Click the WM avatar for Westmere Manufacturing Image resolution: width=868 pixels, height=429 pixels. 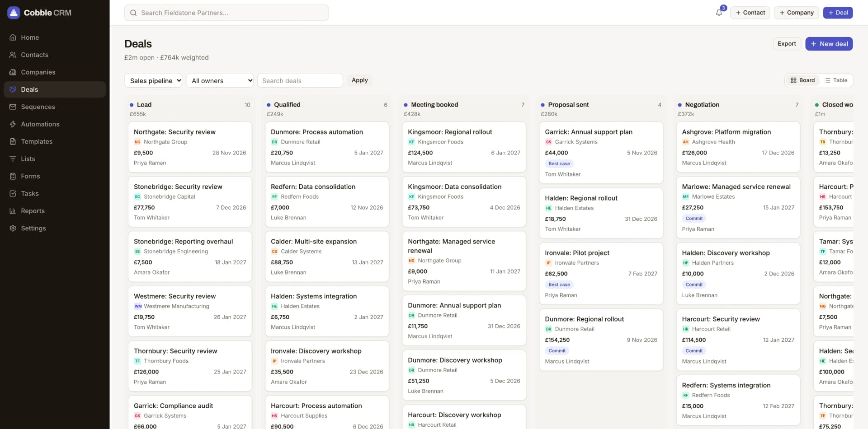pyautogui.click(x=137, y=306)
